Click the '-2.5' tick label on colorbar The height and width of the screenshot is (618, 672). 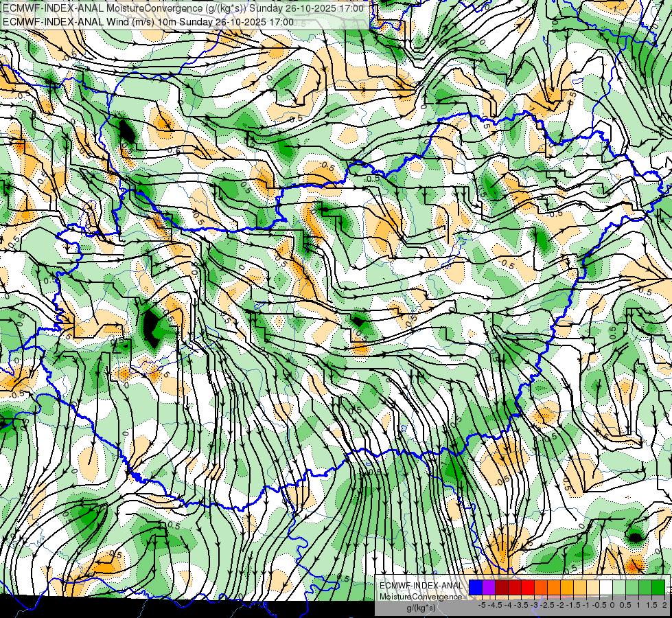pyautogui.click(x=547, y=605)
